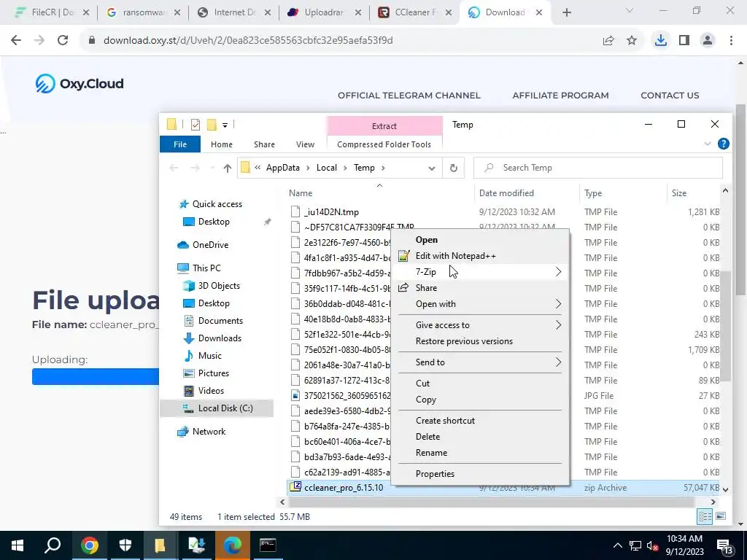747x560 pixels.
Task: Select Delete in context menu
Action: pyautogui.click(x=480, y=437)
